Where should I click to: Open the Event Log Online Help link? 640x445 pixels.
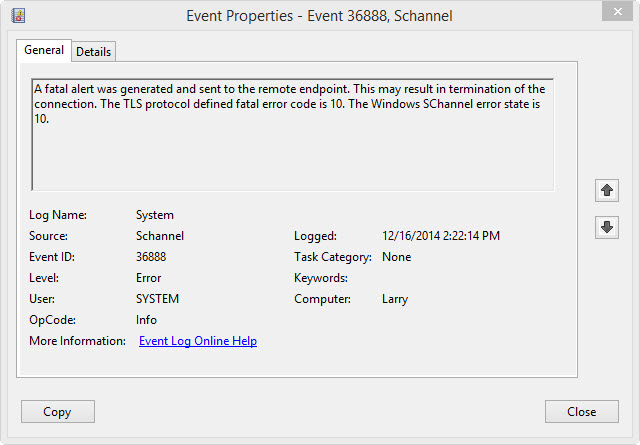tap(198, 341)
